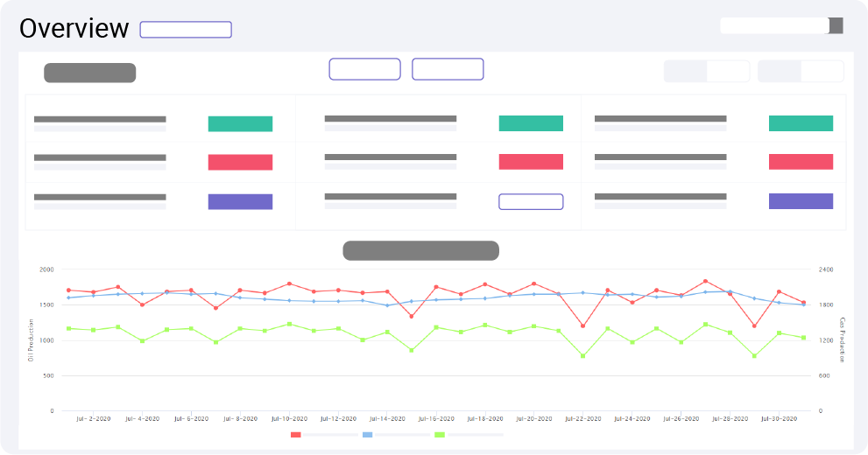Select the outlined box next to the Overview heading
Image resolution: width=868 pixels, height=455 pixels.
186,29
